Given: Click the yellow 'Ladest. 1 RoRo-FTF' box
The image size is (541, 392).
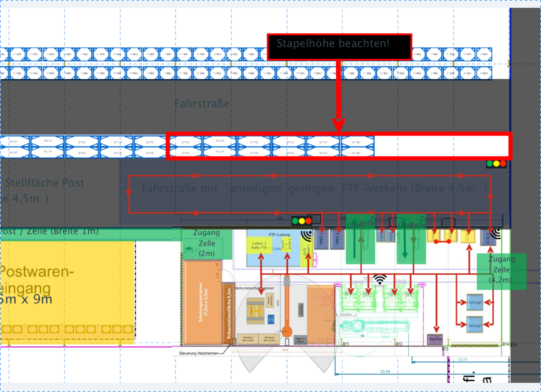Looking at the screenshot, I should tap(259, 245).
